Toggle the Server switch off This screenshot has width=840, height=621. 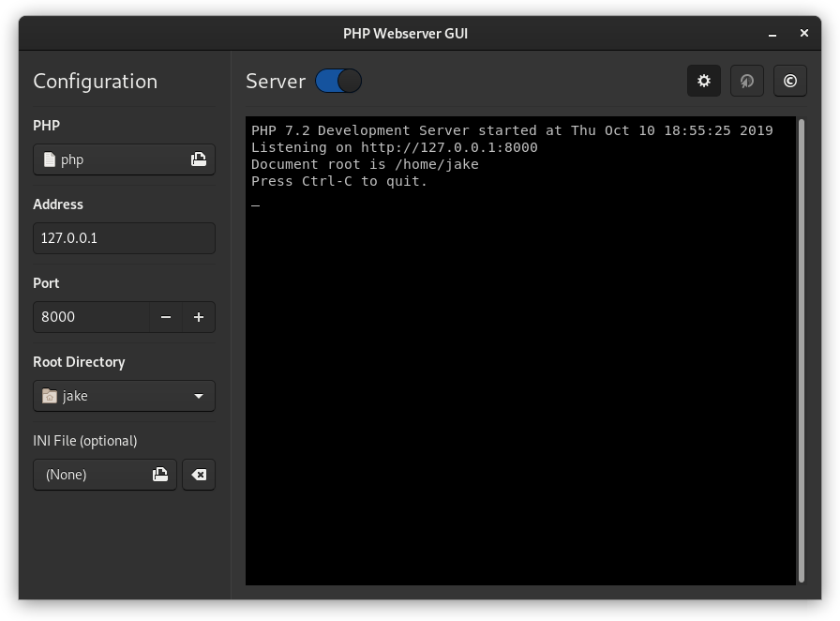coord(338,81)
